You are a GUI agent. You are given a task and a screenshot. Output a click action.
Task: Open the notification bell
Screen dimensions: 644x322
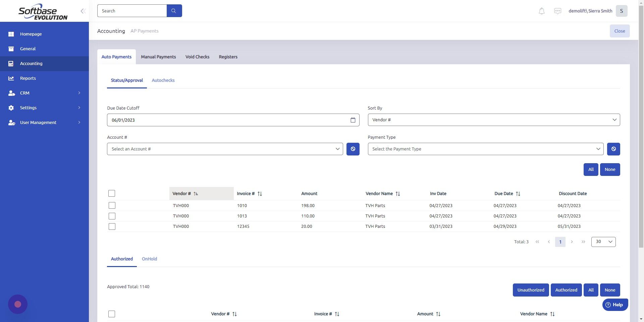click(541, 11)
